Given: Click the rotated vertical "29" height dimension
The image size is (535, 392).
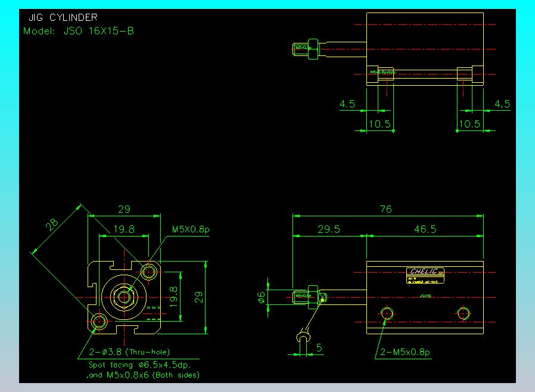Looking at the screenshot, I should point(198,297).
